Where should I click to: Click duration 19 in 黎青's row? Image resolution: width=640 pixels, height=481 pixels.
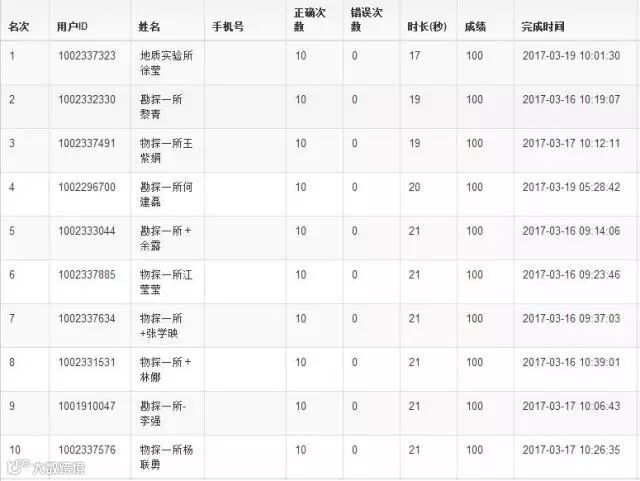point(415,99)
